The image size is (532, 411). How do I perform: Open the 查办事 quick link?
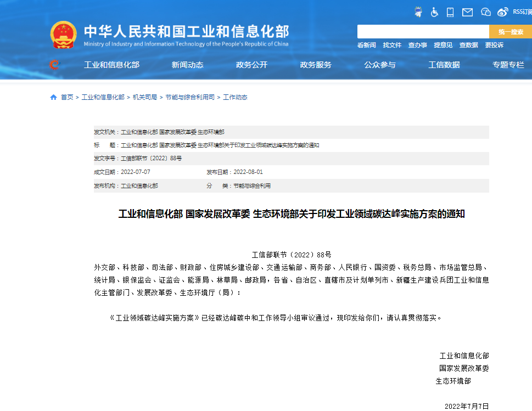tap(417, 45)
